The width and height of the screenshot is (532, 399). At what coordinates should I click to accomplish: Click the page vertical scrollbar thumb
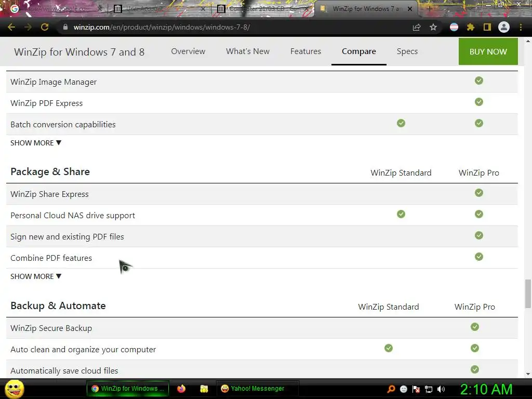(528, 294)
